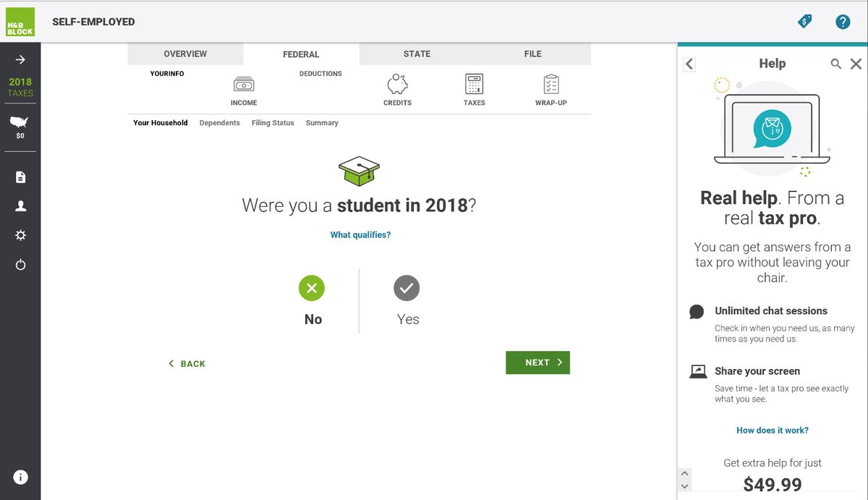Open the Income section icon
868x500 pixels.
[x=244, y=85]
